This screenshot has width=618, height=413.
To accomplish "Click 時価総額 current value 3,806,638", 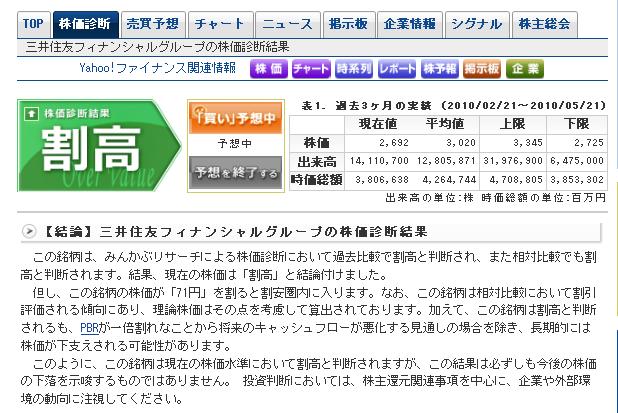I will click(382, 180).
